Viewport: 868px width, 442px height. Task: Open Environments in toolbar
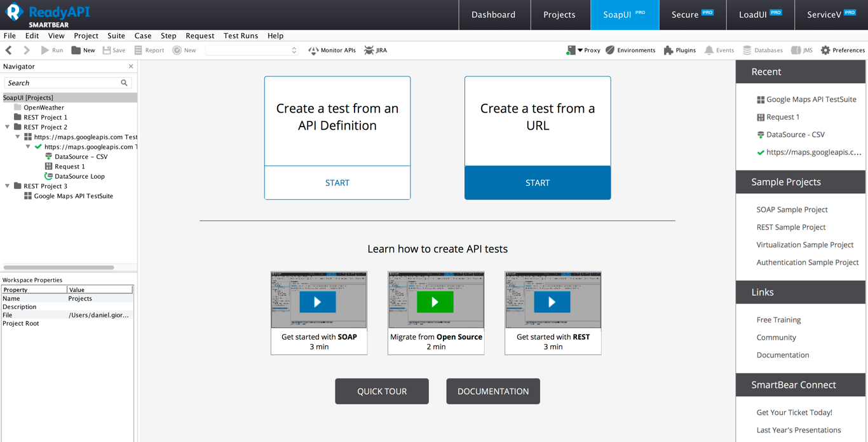(630, 50)
